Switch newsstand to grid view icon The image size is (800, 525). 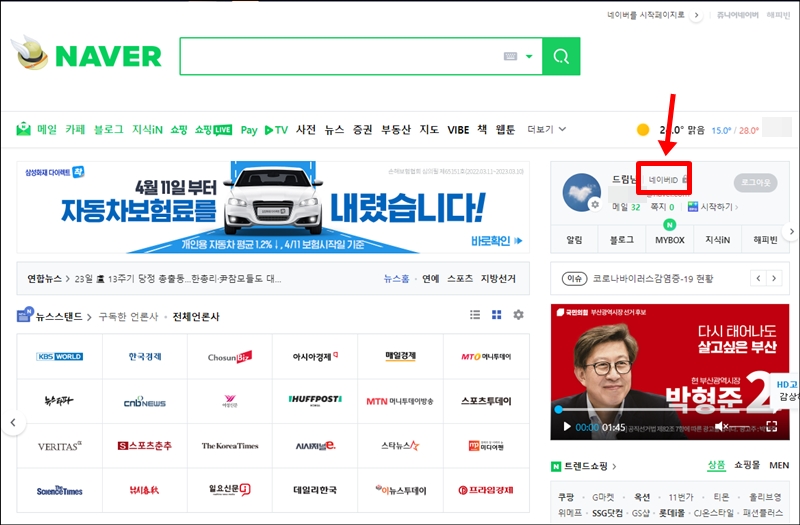496,315
